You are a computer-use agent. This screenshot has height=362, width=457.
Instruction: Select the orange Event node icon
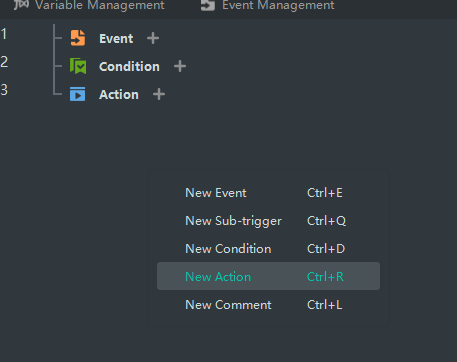pyautogui.click(x=78, y=38)
